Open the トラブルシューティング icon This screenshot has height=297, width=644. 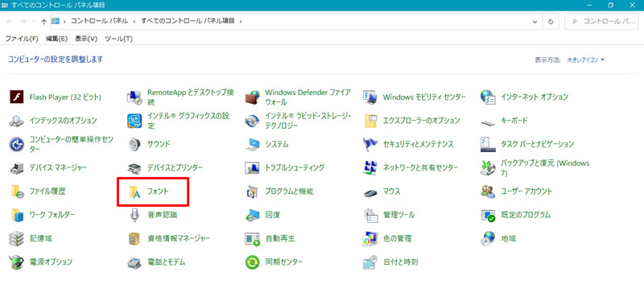coord(253,167)
